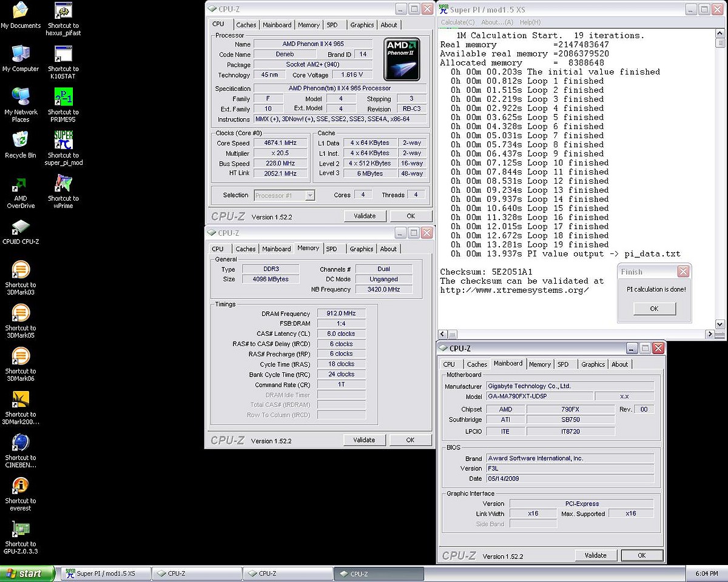Image resolution: width=728 pixels, height=582 pixels.
Task: Switch to Super PI taskbar button
Action: [x=106, y=573]
